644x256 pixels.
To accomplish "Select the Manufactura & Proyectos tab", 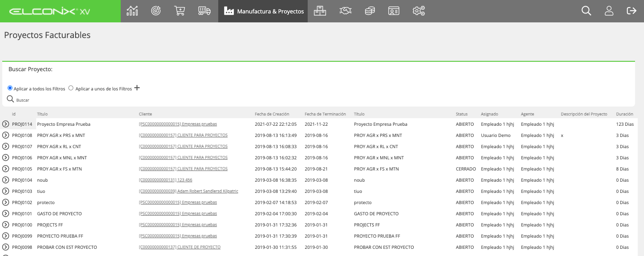I will 263,11.
